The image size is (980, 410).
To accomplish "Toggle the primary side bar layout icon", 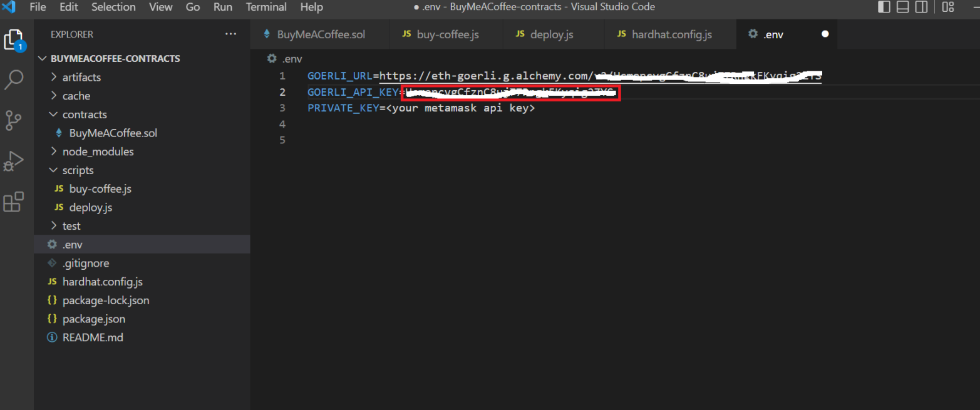I will pos(884,8).
